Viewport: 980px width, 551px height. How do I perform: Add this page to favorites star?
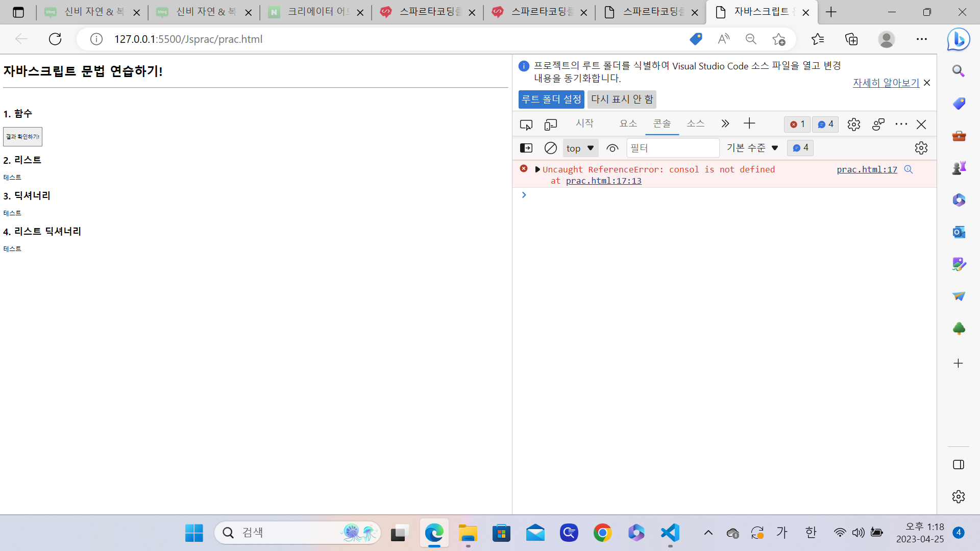click(x=779, y=39)
